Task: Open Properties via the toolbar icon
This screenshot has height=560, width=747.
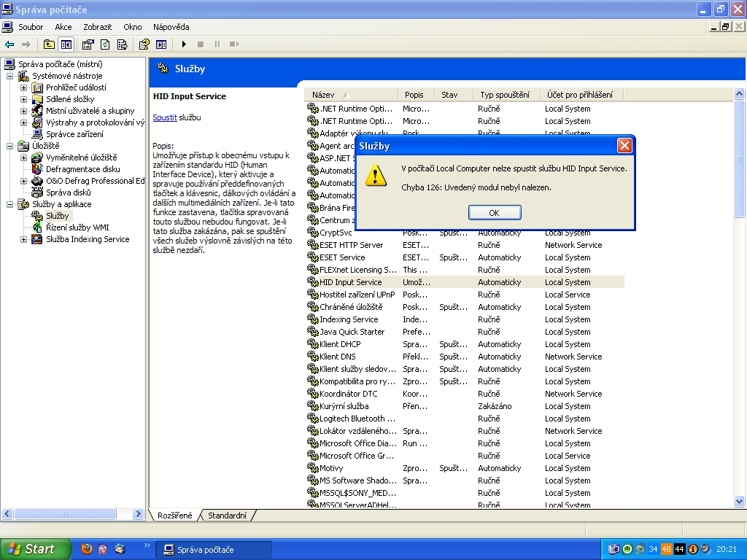Action: click(88, 44)
